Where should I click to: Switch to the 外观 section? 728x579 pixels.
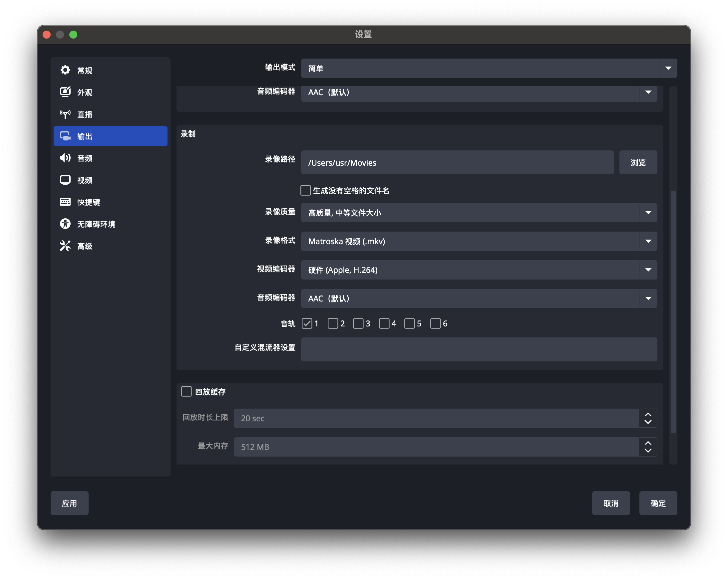click(111, 92)
